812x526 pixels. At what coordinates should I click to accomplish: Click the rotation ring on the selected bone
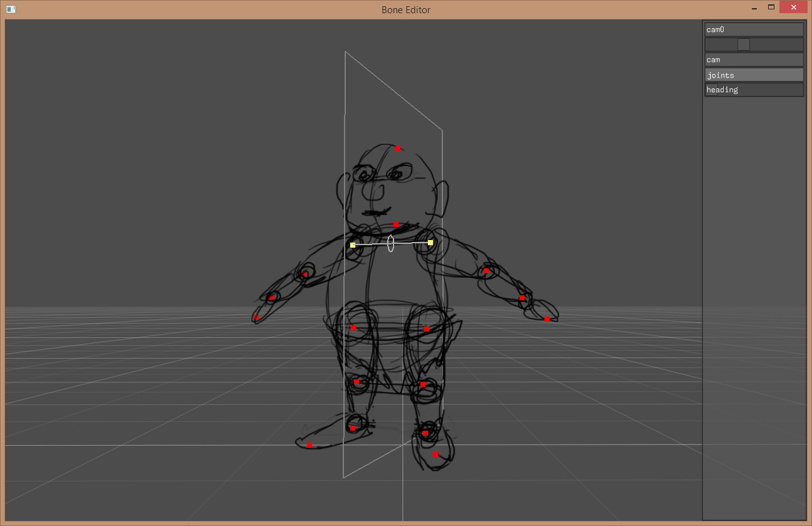pos(391,243)
